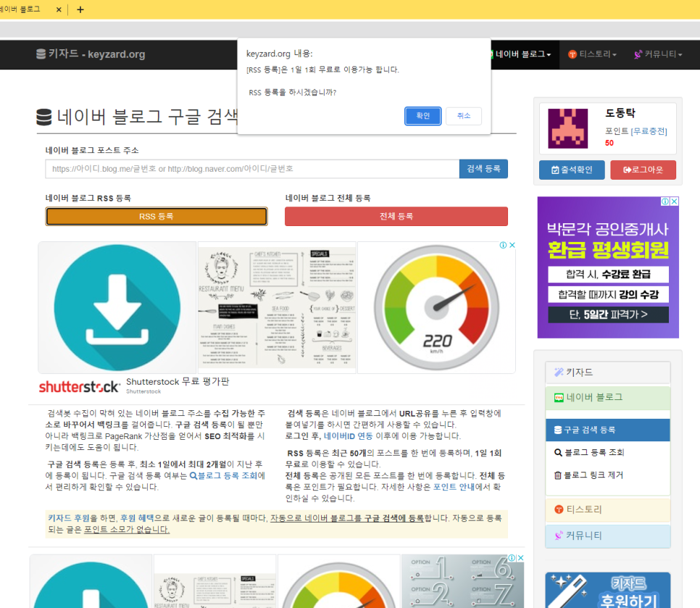The image size is (700, 608).
Task: Open the 포인트 안내 link
Action: click(x=454, y=486)
